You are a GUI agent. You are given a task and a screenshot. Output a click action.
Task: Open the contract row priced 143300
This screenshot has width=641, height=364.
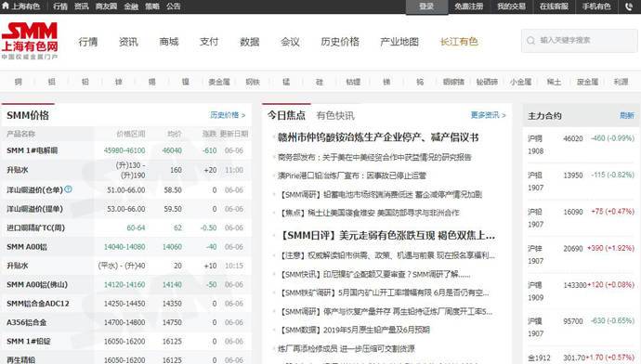(x=581, y=291)
